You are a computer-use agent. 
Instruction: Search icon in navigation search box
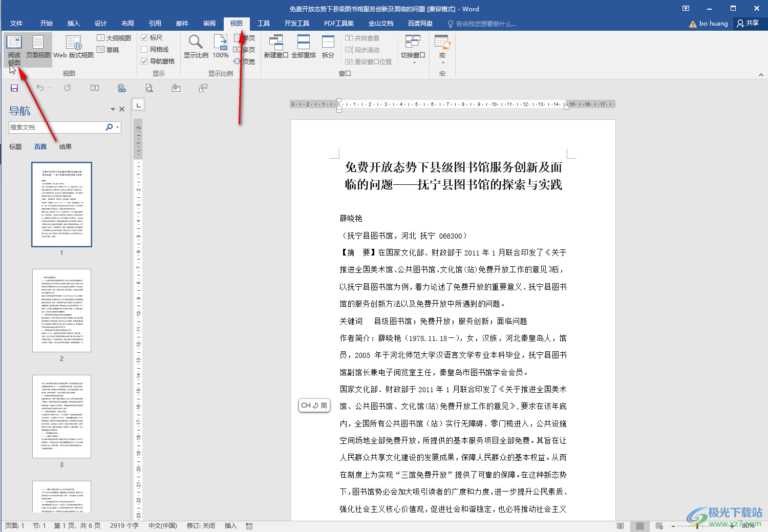point(109,127)
